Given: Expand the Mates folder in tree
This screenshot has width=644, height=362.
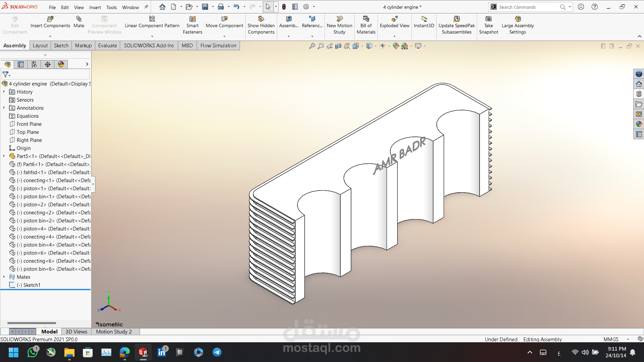Looking at the screenshot, I should pyautogui.click(x=4, y=277).
